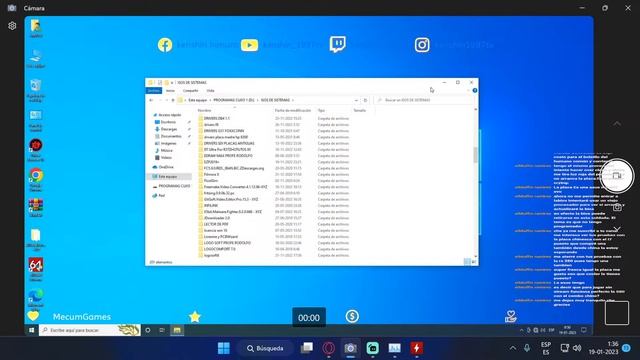Click the Explorer file list vertical scrollbar

pyautogui.click(x=475, y=155)
